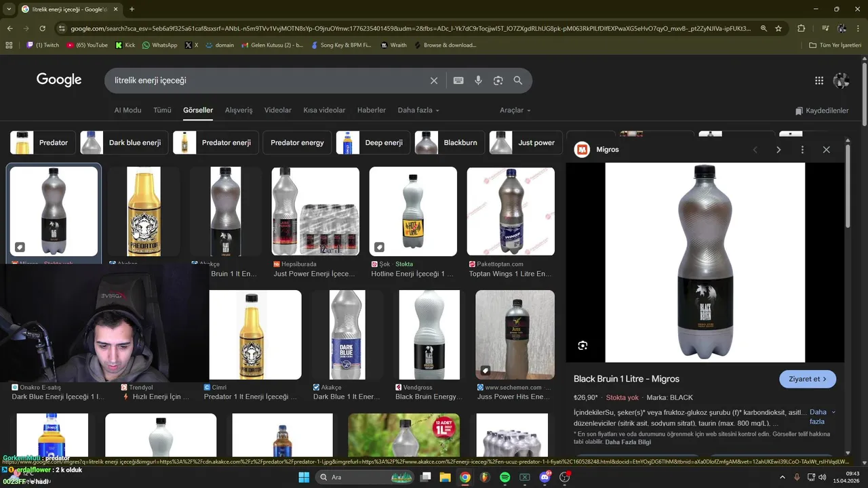Open File Explorer from the taskbar

tap(445, 477)
